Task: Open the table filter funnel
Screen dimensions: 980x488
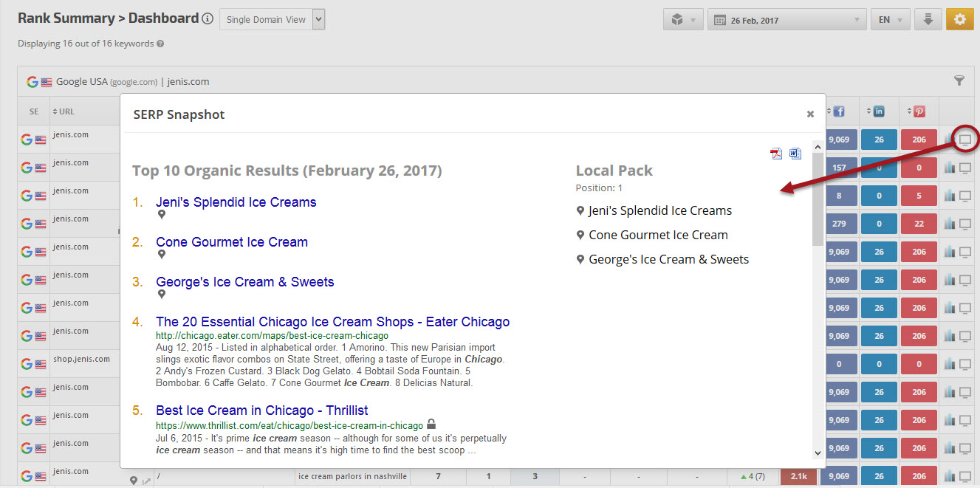Action: pyautogui.click(x=959, y=81)
